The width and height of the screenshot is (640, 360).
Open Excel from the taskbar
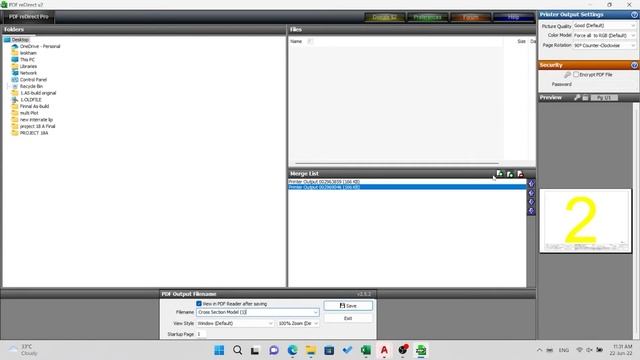click(366, 350)
